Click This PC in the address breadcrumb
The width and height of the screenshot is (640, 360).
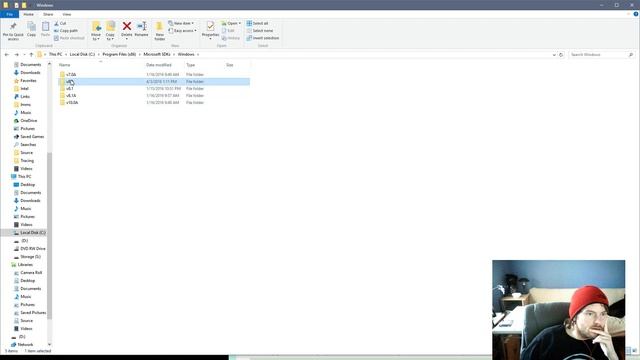tap(56, 54)
